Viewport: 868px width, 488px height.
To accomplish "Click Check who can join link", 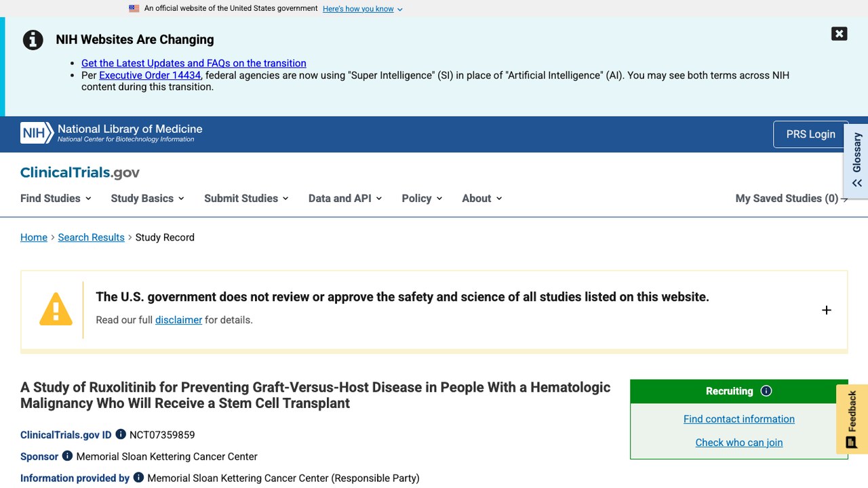I will pos(739,443).
